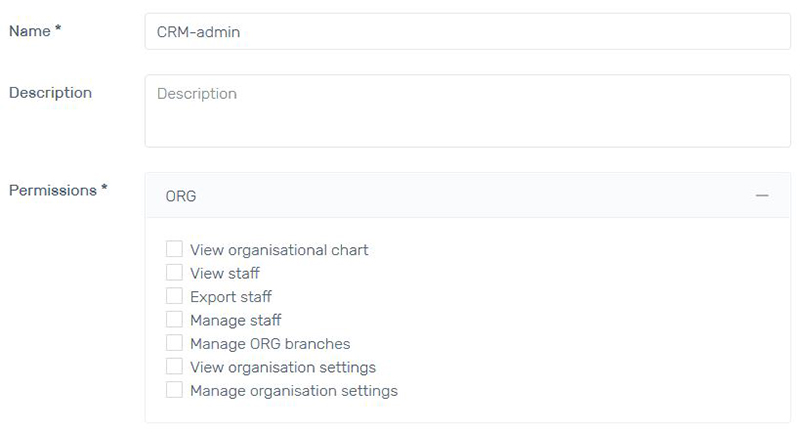The width and height of the screenshot is (800, 433).
Task: Enable the View staff checkbox
Action: click(174, 272)
